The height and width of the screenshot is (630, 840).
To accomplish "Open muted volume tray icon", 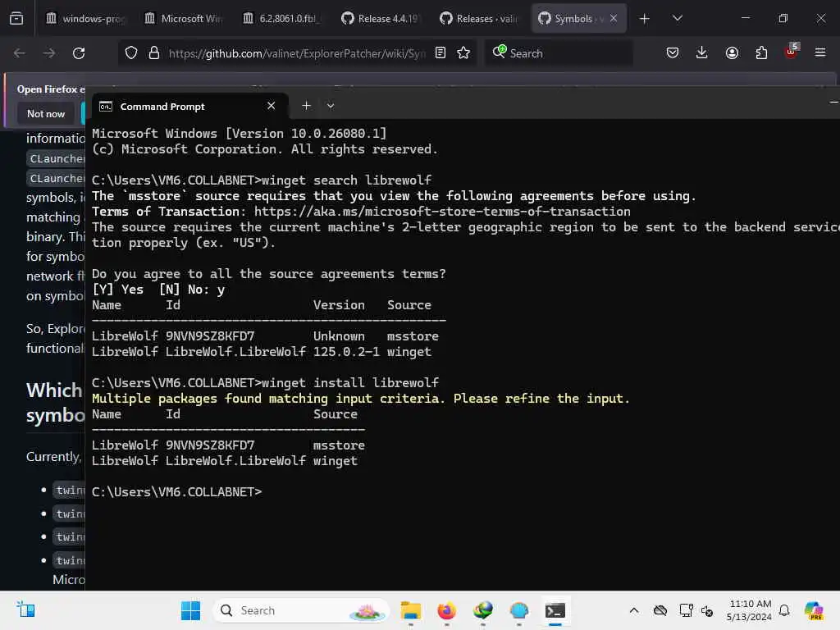I will coord(707,610).
